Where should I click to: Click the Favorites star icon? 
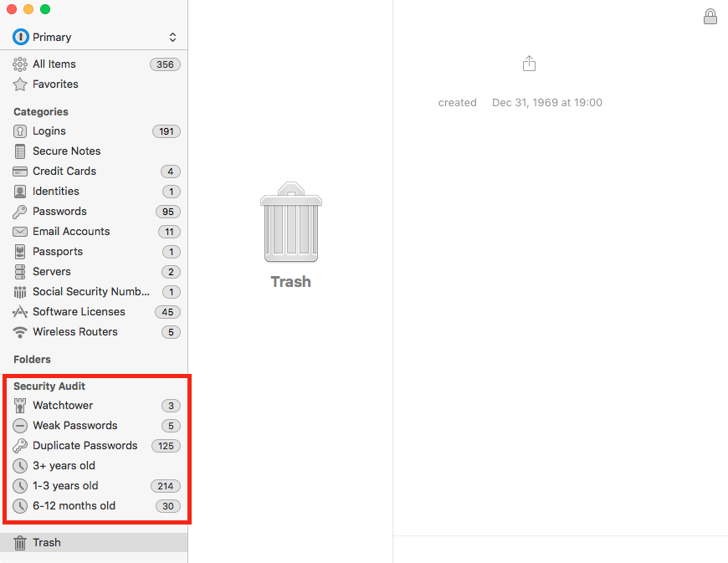[x=20, y=84]
